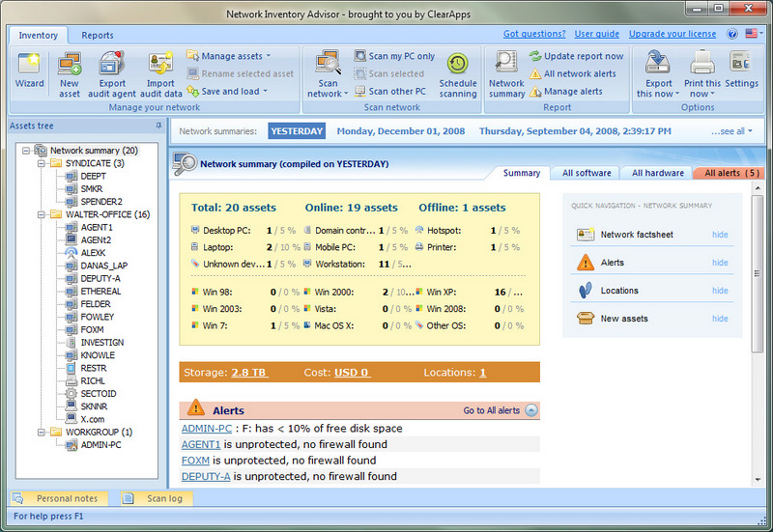This screenshot has width=773, height=532.
Task: Select Scan my PC only
Action: 394,56
